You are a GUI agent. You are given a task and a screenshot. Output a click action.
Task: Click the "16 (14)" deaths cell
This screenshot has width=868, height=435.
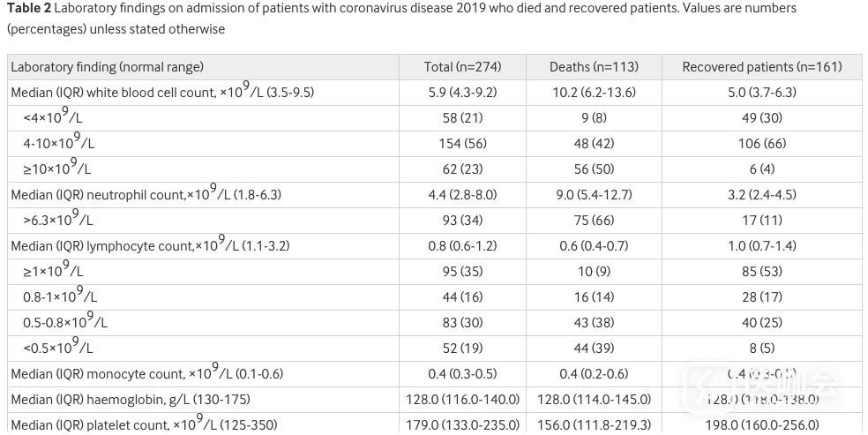click(x=594, y=297)
